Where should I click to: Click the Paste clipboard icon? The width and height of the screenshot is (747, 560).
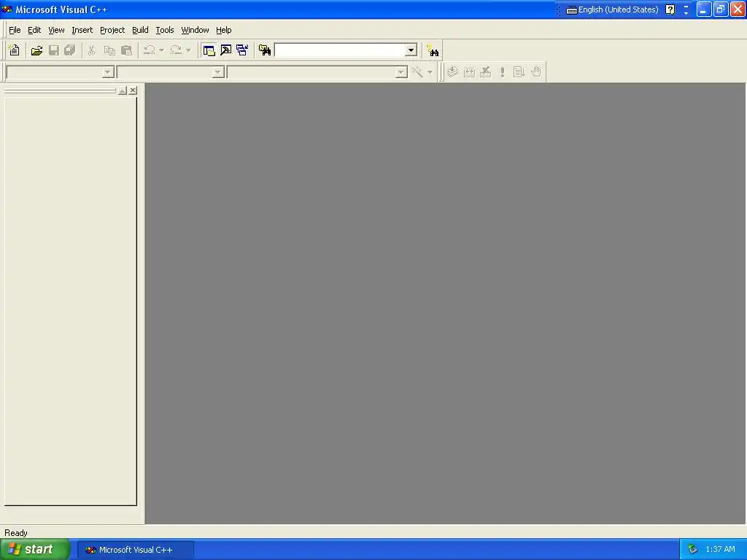(127, 50)
